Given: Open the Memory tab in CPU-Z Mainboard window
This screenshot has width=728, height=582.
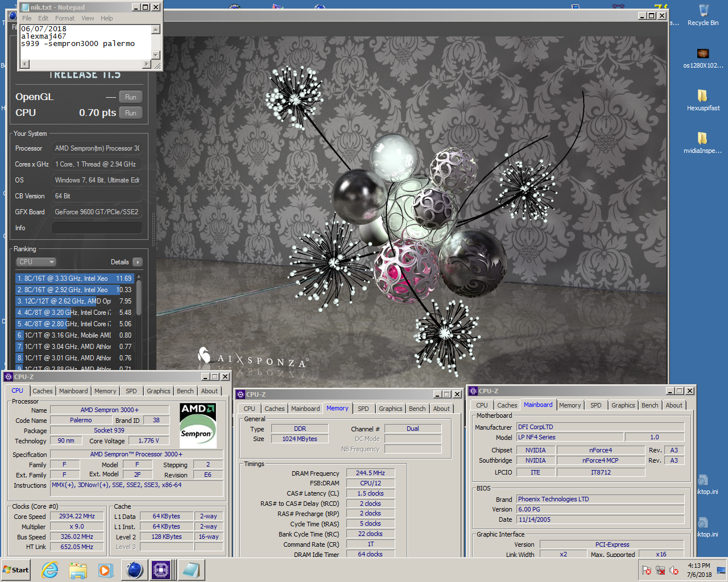Looking at the screenshot, I should 570,405.
